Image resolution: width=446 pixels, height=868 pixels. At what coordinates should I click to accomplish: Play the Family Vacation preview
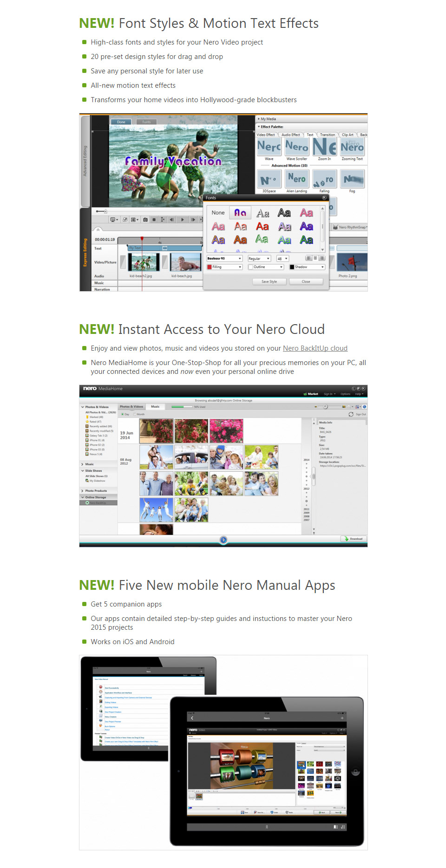point(183,220)
